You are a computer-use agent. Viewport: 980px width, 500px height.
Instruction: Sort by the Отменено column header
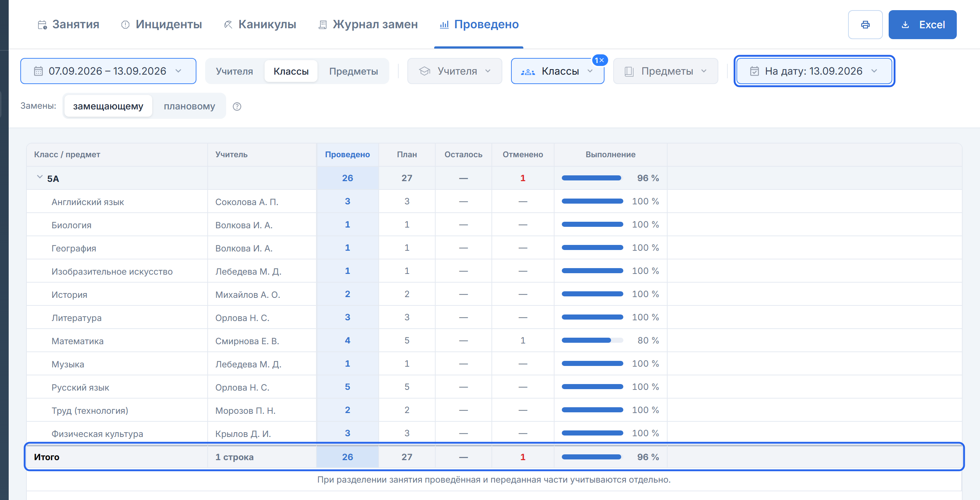523,154
